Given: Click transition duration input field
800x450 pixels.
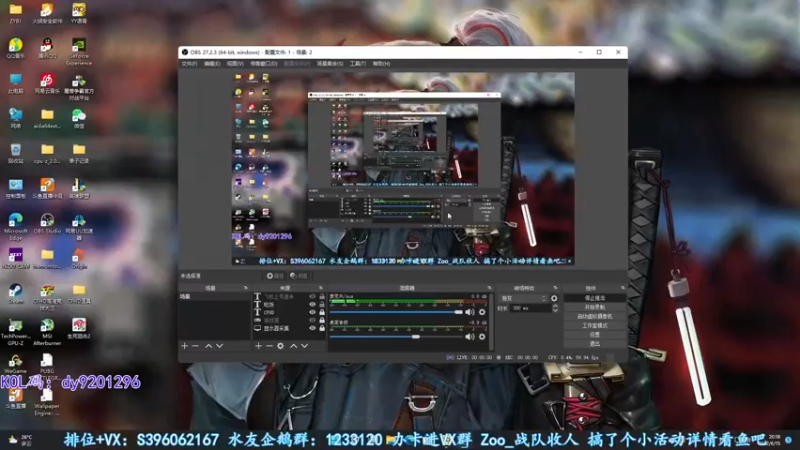Looking at the screenshot, I should [531, 308].
